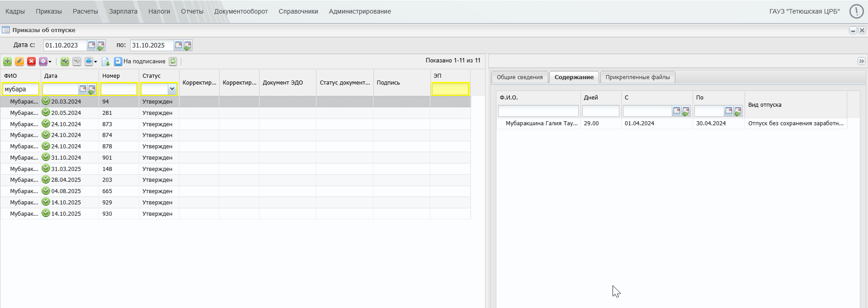Switch to the 'Содержание' tab
Screen dimensions: 868x308
(574, 77)
